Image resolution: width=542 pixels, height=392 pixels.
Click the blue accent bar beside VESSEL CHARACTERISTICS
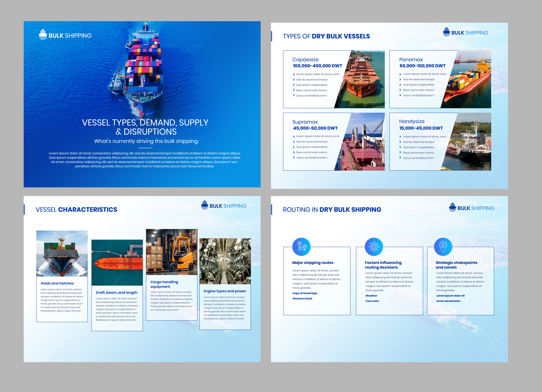(x=25, y=209)
